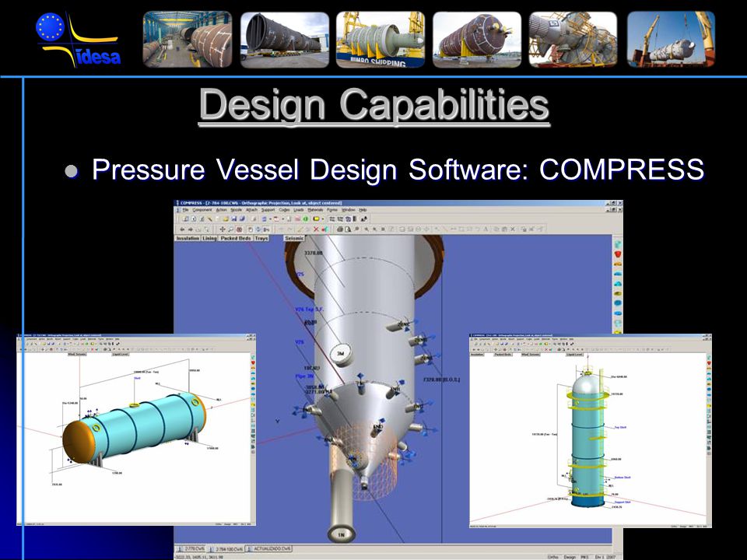
Task: Click the Design Capabilities title
Action: (374, 105)
